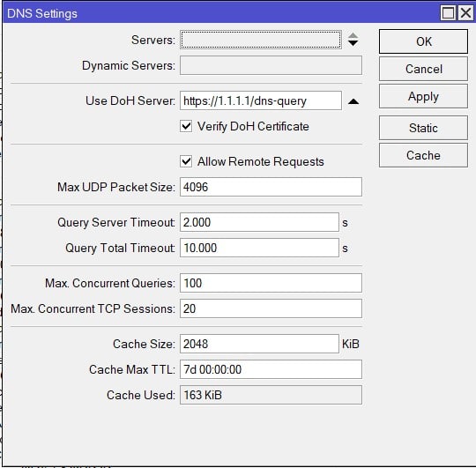476x468 pixels.
Task: Edit the Use DoH Server URL
Action: point(261,100)
